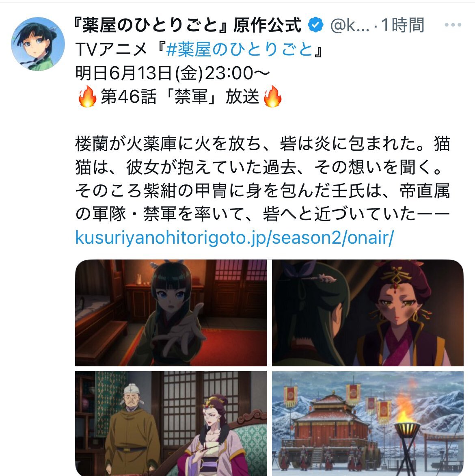
Task: Open bottom-right image of snowy fortress
Action: point(368,424)
